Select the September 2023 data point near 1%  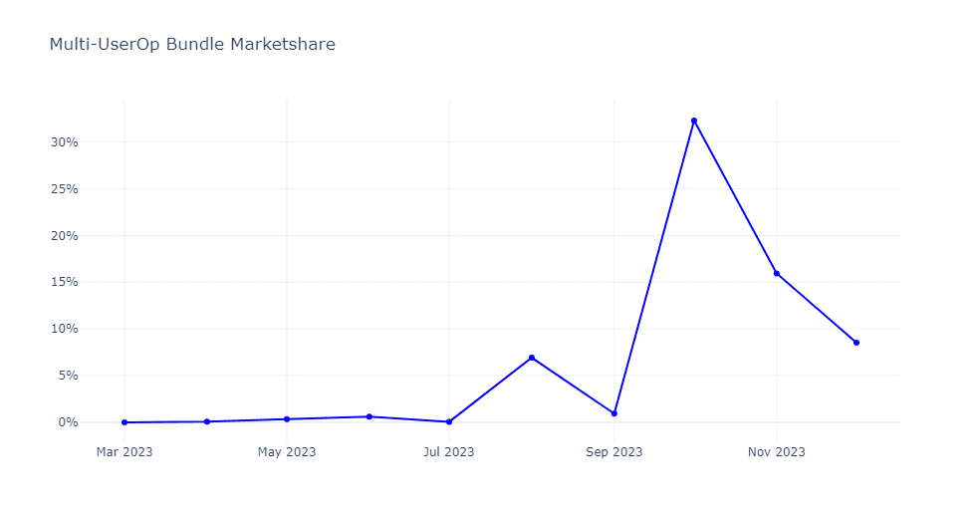[614, 413]
